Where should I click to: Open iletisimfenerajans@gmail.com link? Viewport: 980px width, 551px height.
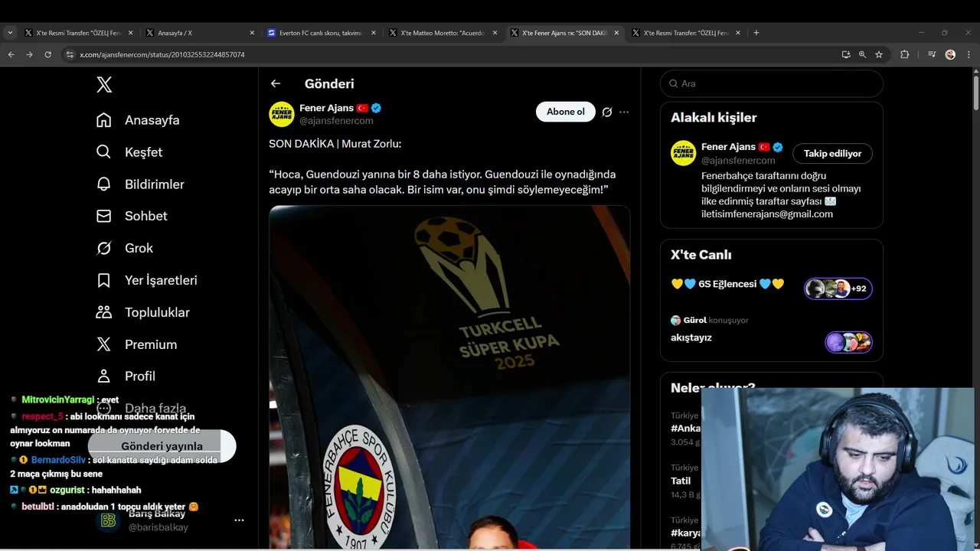[767, 214]
